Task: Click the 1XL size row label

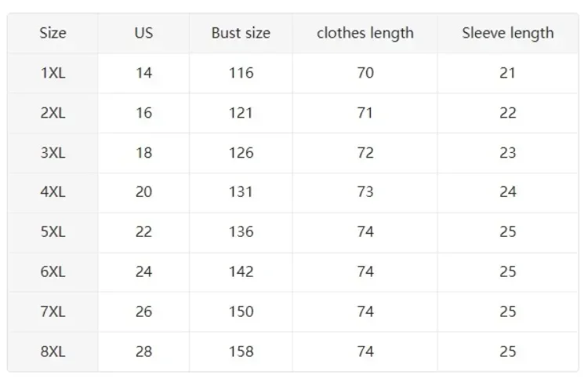Action: (53, 73)
